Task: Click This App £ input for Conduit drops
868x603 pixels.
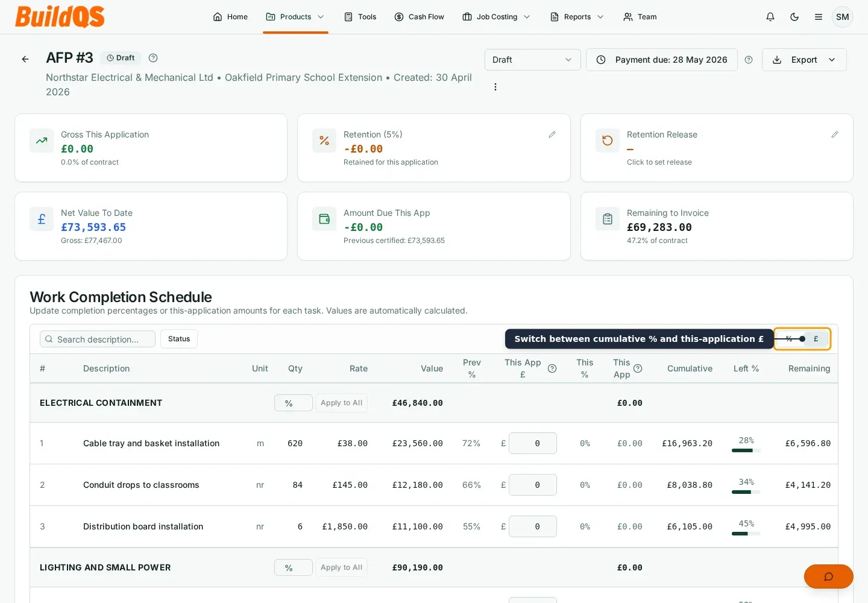Action: point(533,485)
